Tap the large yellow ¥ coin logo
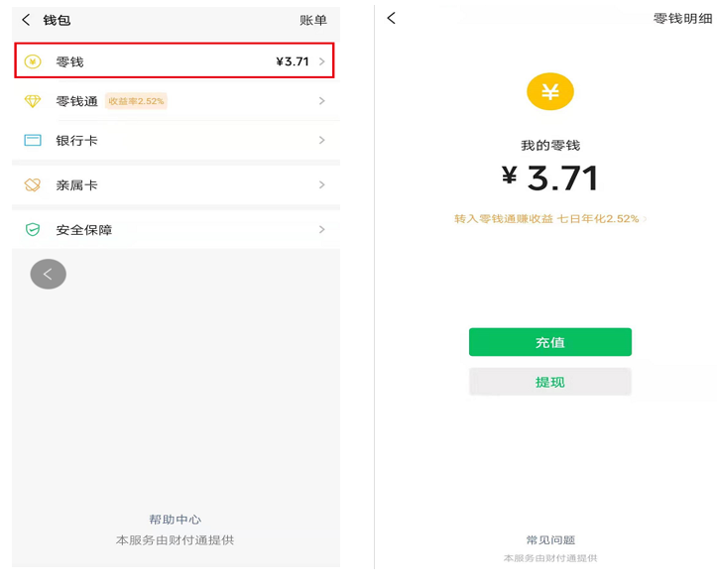The height and width of the screenshot is (588, 717). [x=550, y=91]
